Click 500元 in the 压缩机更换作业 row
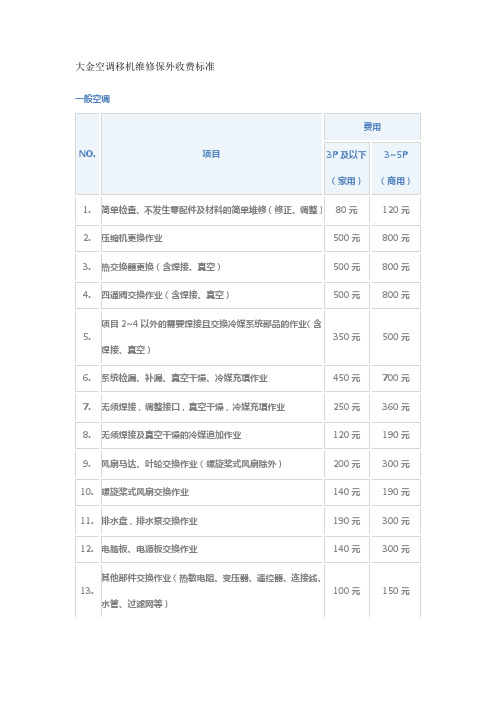This screenshot has height=702, width=496. click(346, 238)
